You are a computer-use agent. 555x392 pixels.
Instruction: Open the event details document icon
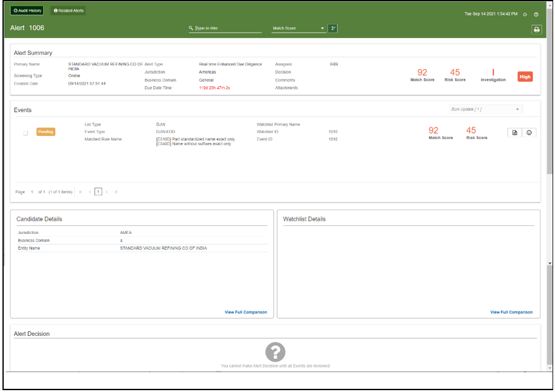[x=514, y=132]
